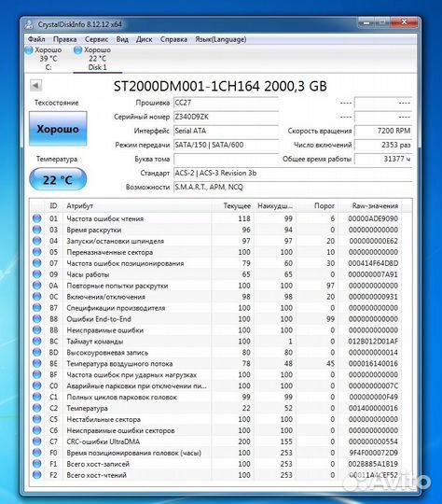Click the 22 °C temperature button
The width and height of the screenshot is (442, 504).
tap(58, 179)
